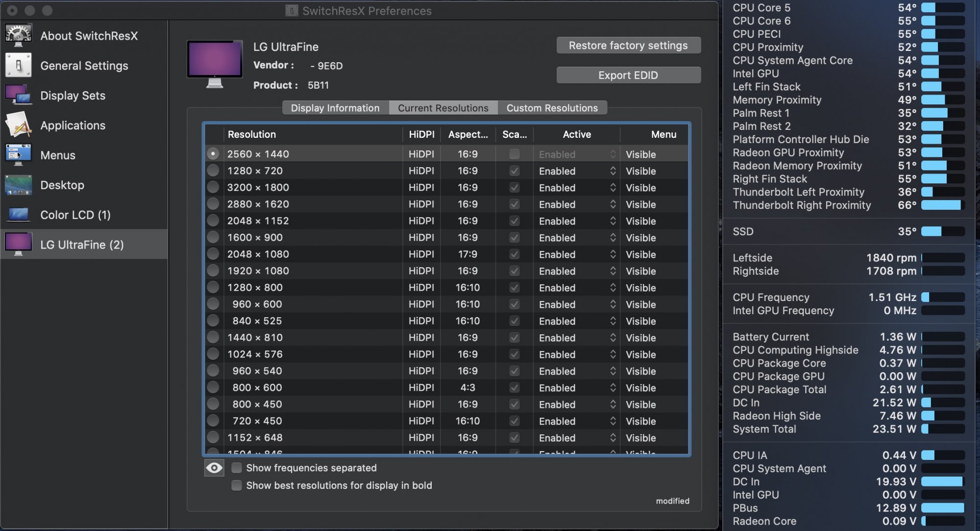Sort by Resolution column header
The width and height of the screenshot is (980, 531).
tap(313, 134)
